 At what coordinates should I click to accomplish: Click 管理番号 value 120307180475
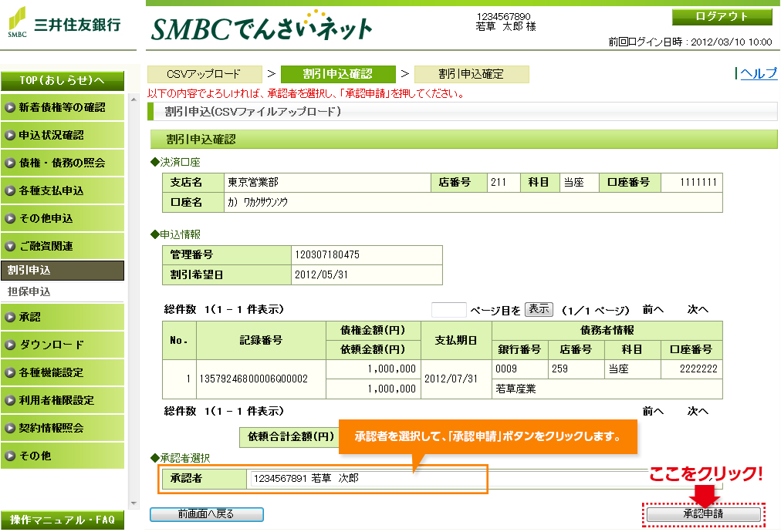click(327, 254)
